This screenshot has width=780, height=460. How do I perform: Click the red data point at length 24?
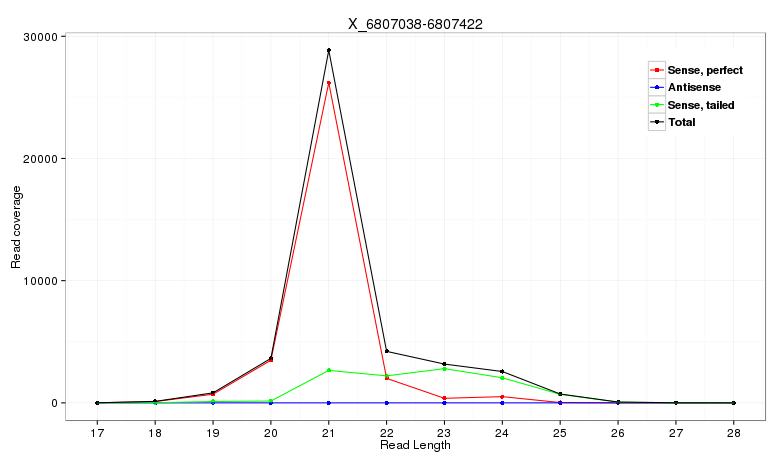[502, 397]
